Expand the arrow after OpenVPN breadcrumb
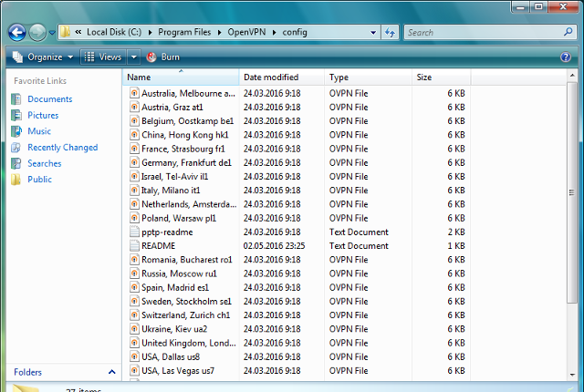Screen dimensions: 584x392 tap(274, 33)
